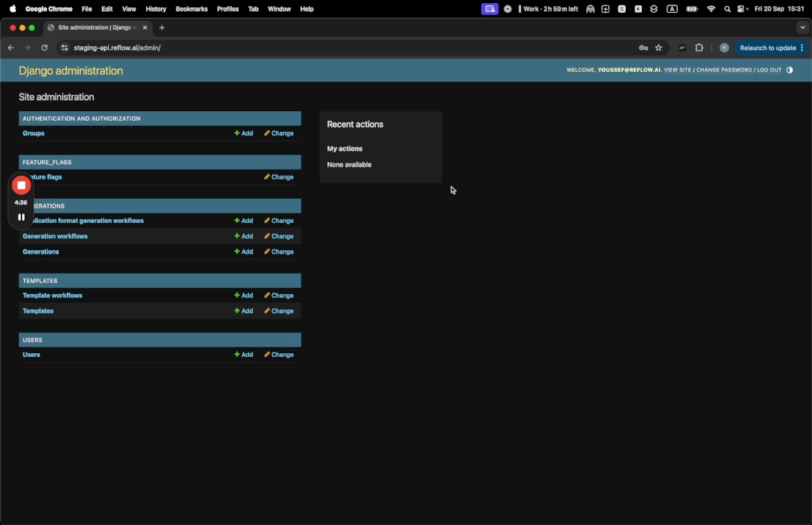This screenshot has width=812, height=525.
Task: Select the Site administration browser tab
Action: pos(96,28)
